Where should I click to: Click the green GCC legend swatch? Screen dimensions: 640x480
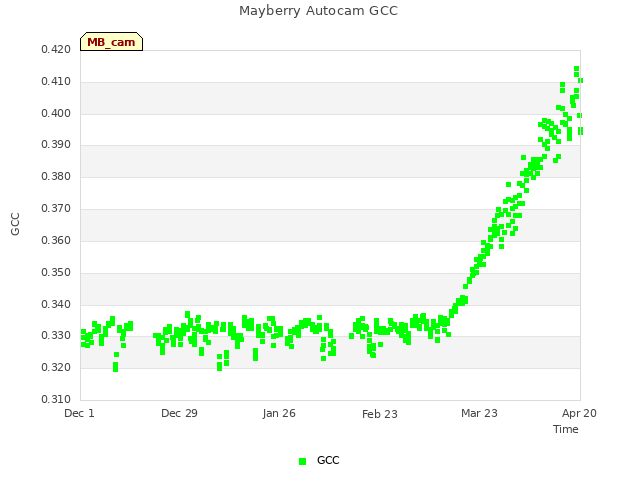[302, 461]
